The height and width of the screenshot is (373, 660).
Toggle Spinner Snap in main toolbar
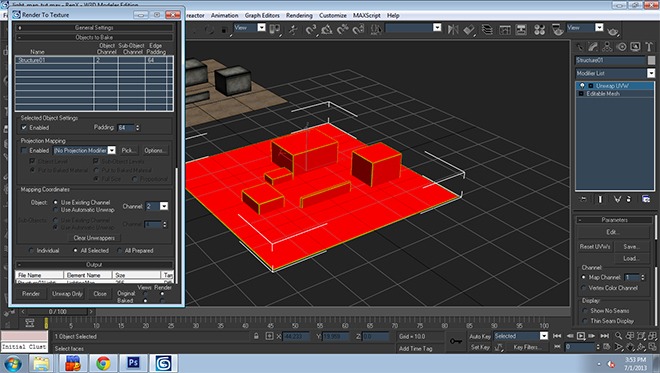tap(359, 29)
